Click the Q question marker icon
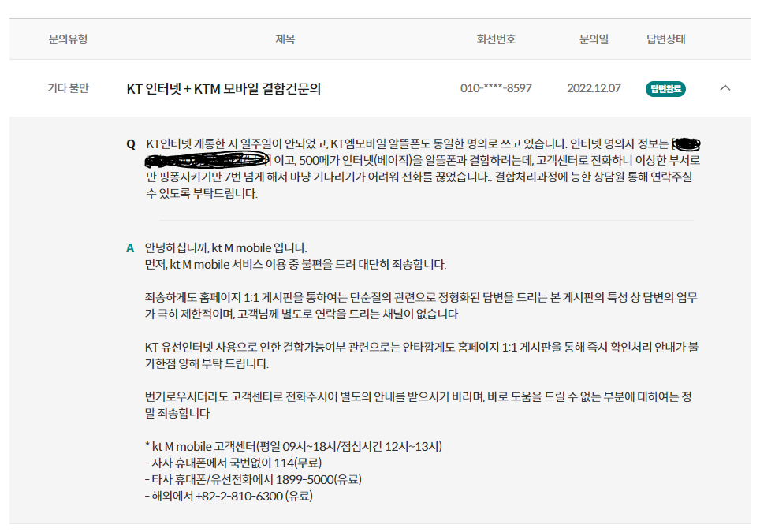Viewport: 760px width, 532px height. 131,144
